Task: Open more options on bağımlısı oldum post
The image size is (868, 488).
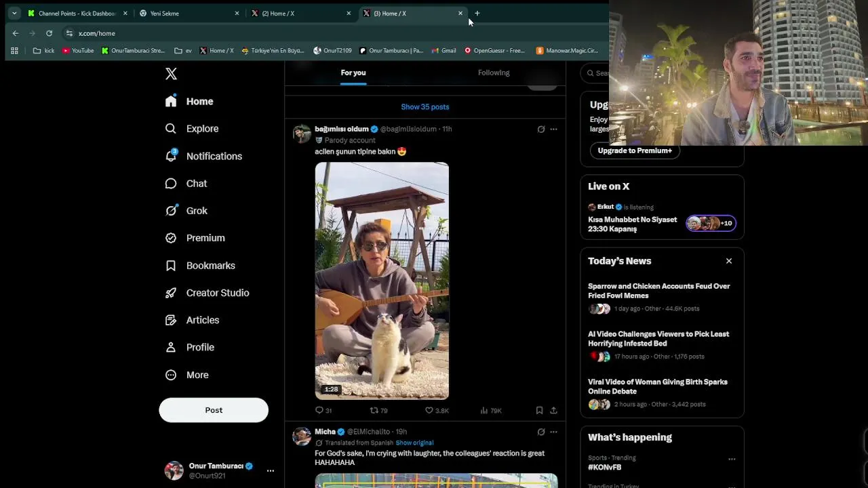Action: (553, 129)
